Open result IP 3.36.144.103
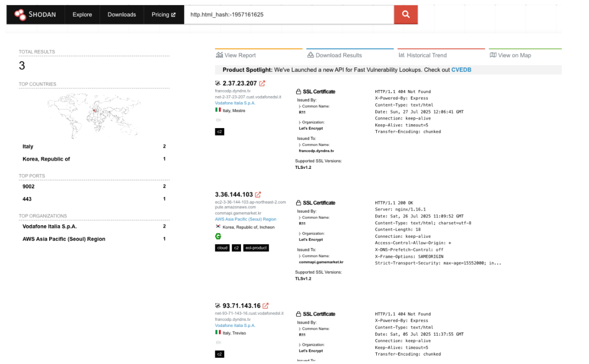The height and width of the screenshot is (364, 589). (x=234, y=195)
